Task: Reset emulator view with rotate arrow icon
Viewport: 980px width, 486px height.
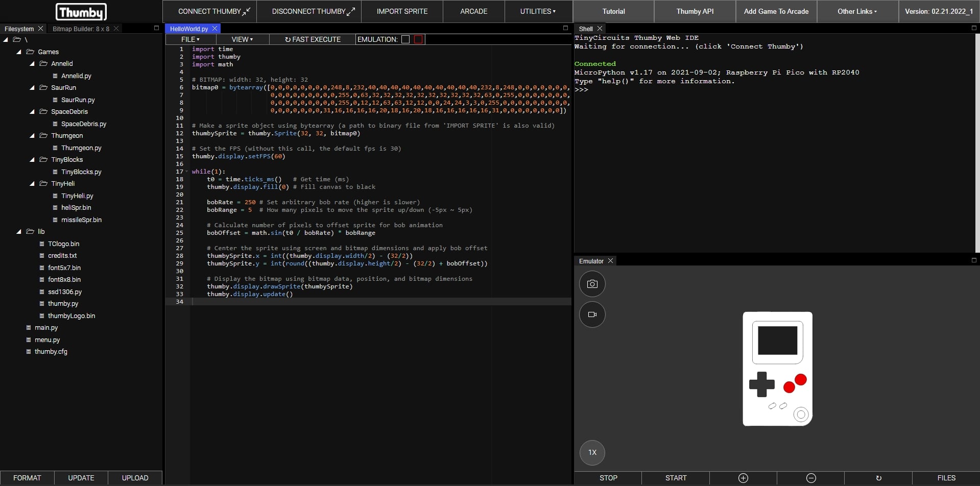Action: point(878,478)
